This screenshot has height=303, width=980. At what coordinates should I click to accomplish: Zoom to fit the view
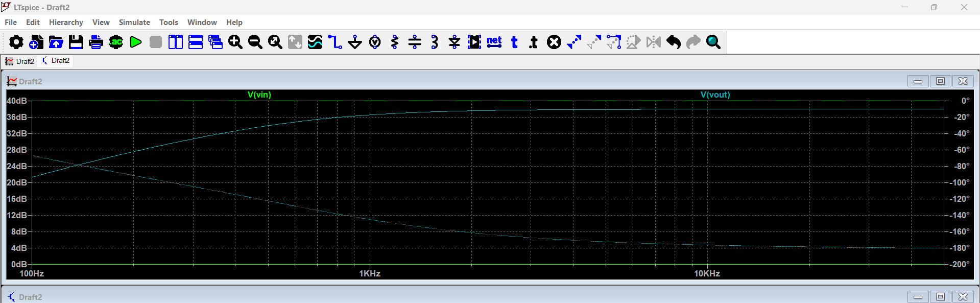point(275,42)
